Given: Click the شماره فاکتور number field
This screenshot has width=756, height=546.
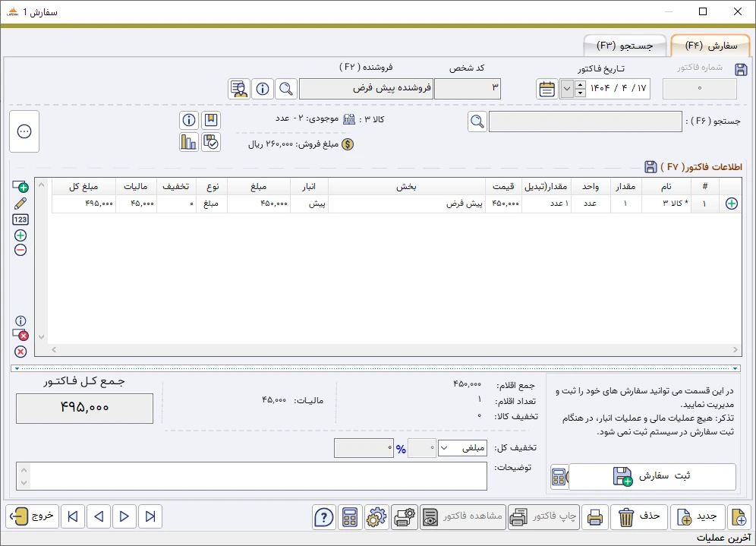Looking at the screenshot, I should 700,90.
